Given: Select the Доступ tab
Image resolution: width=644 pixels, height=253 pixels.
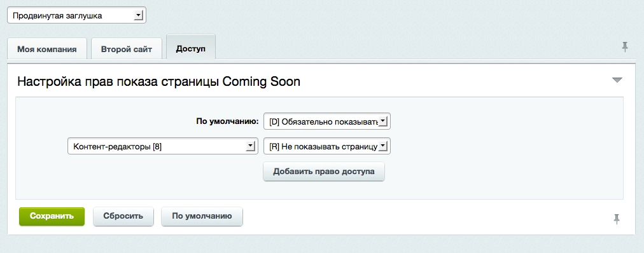Looking at the screenshot, I should click(x=190, y=48).
